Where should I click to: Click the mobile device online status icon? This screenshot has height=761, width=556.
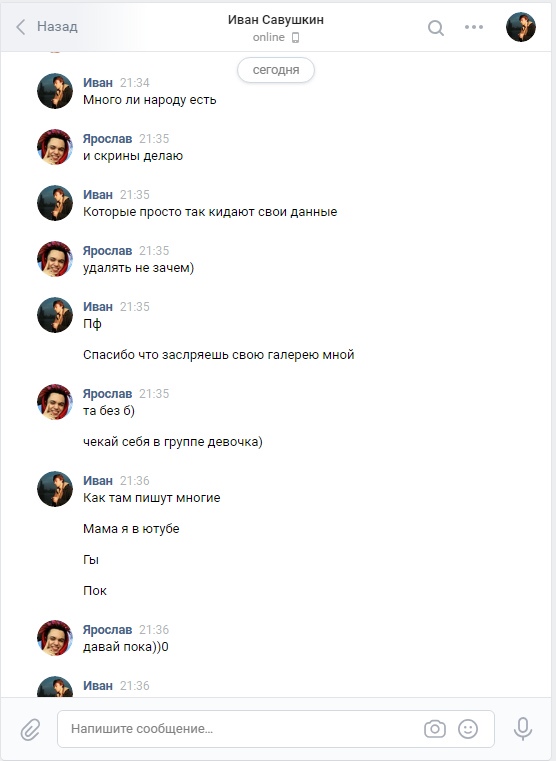coord(295,37)
